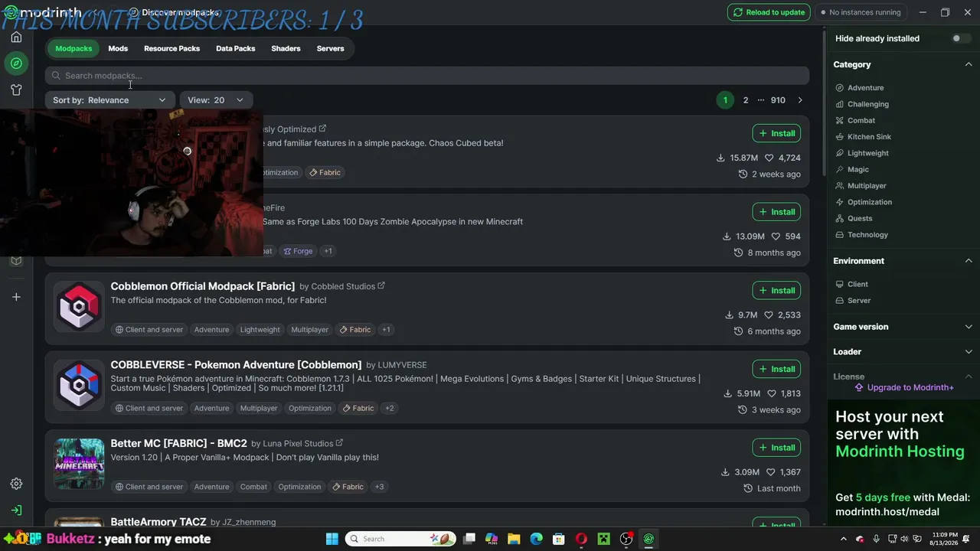Open the Discover compass icon
This screenshot has height=551, width=980.
16,63
